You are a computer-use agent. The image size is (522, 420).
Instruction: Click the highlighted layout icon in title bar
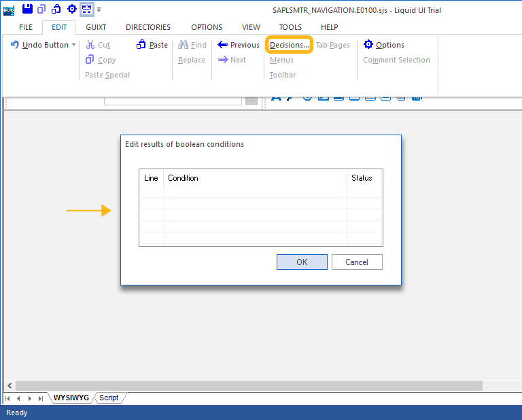(87, 9)
